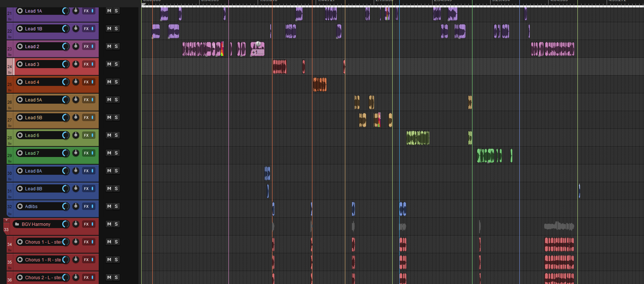Mute the Lead 1A track

(109, 11)
